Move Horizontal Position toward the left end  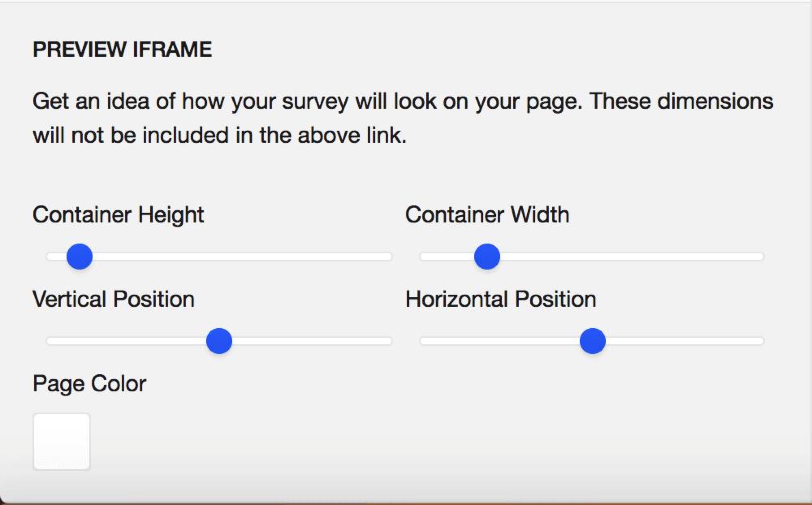pyautogui.click(x=447, y=341)
